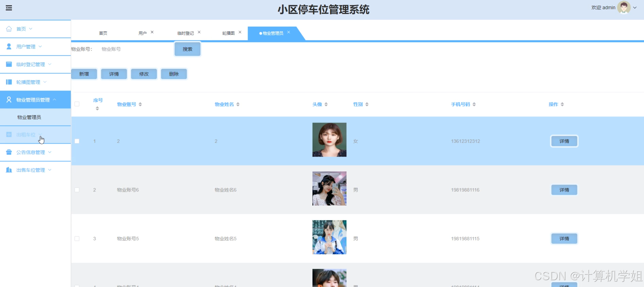Click the 临时登记管理 sidebar icon
644x287 pixels.
[9, 64]
